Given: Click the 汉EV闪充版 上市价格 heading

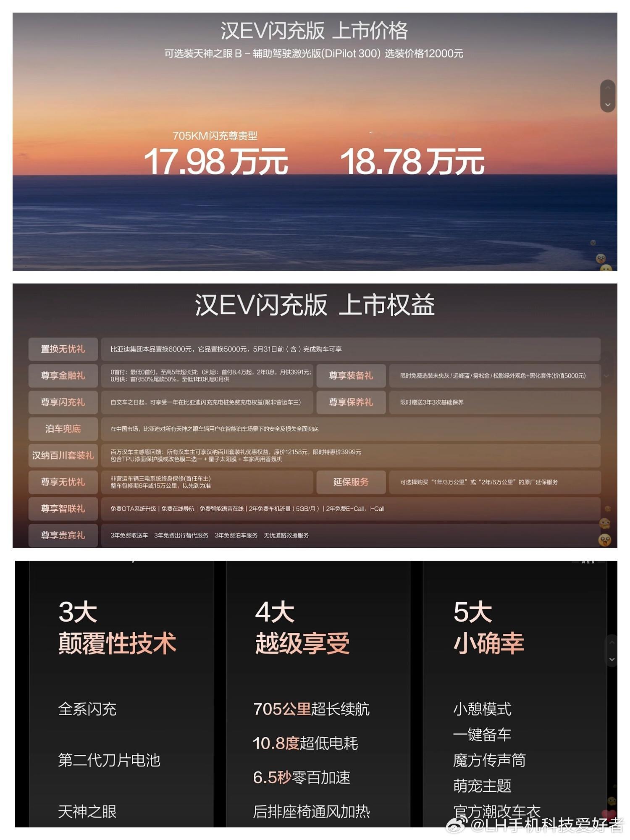Looking at the screenshot, I should 314,31.
